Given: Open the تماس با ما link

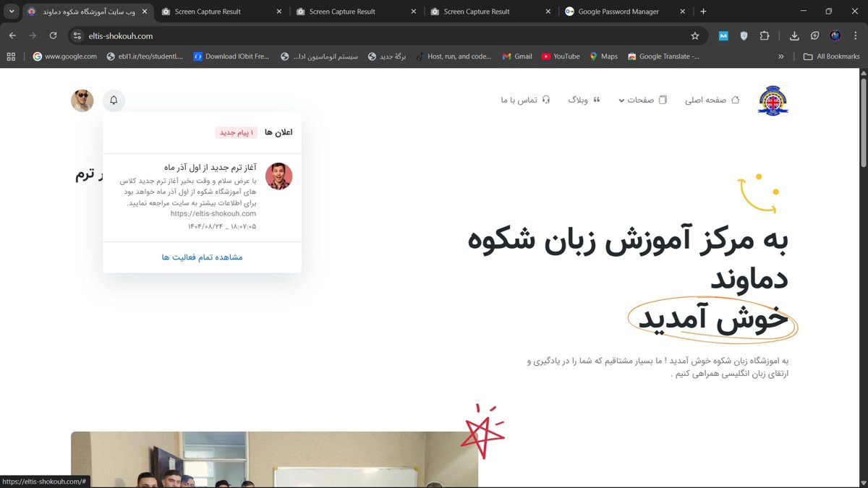Looking at the screenshot, I should pyautogui.click(x=525, y=100).
